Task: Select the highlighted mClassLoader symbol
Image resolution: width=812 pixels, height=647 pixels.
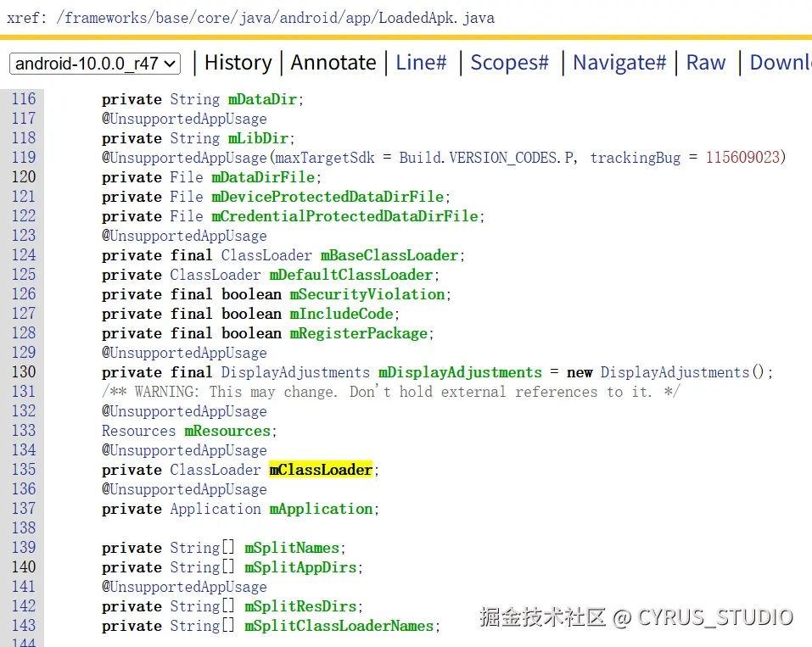Action: click(x=321, y=469)
